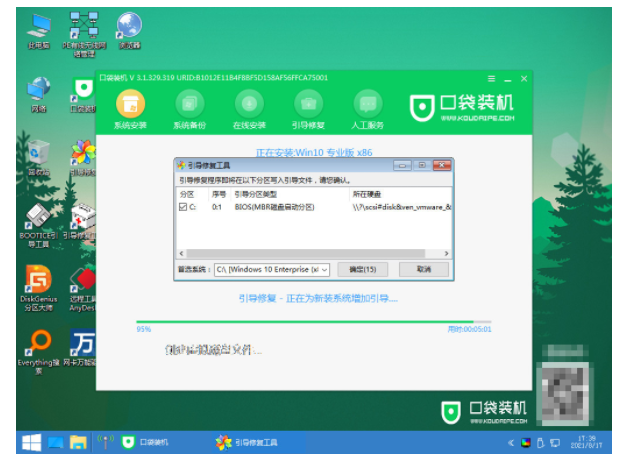Expand the 首选系统 dropdown list
Screen dimensions: 631x472
325,270
